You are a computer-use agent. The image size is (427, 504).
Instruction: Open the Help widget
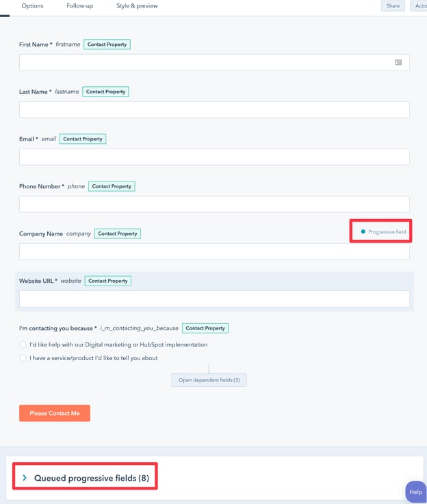[x=415, y=492]
